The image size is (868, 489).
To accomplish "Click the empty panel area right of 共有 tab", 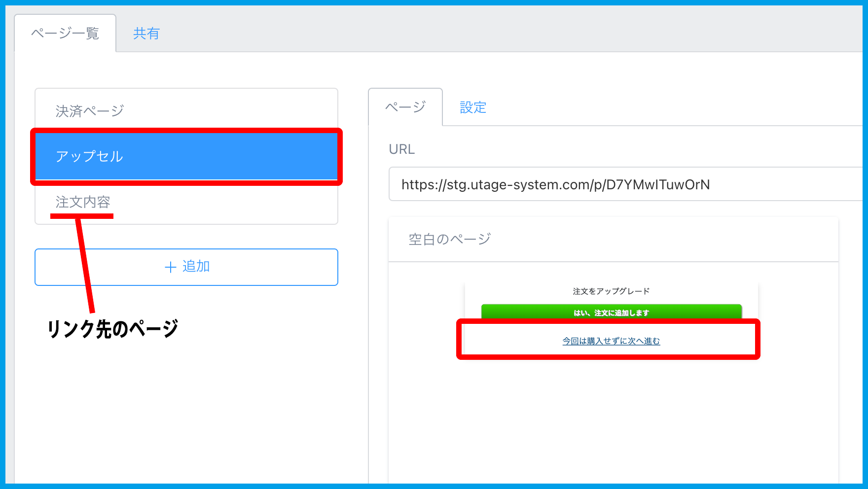I will coord(493,34).
